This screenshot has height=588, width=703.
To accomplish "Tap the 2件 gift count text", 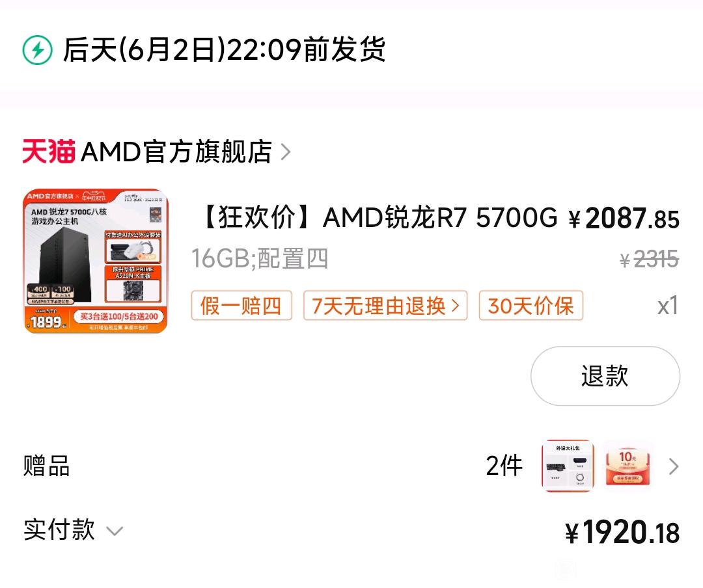I will coord(504,466).
